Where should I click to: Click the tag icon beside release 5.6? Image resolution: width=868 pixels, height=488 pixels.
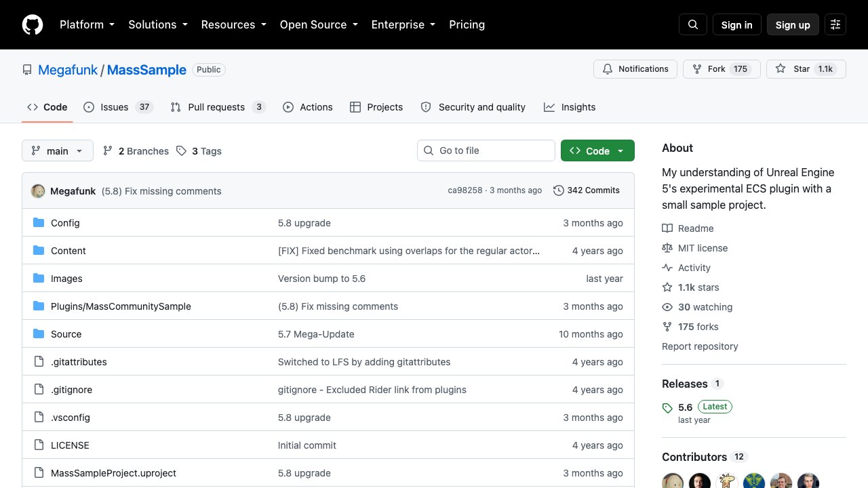coord(667,408)
